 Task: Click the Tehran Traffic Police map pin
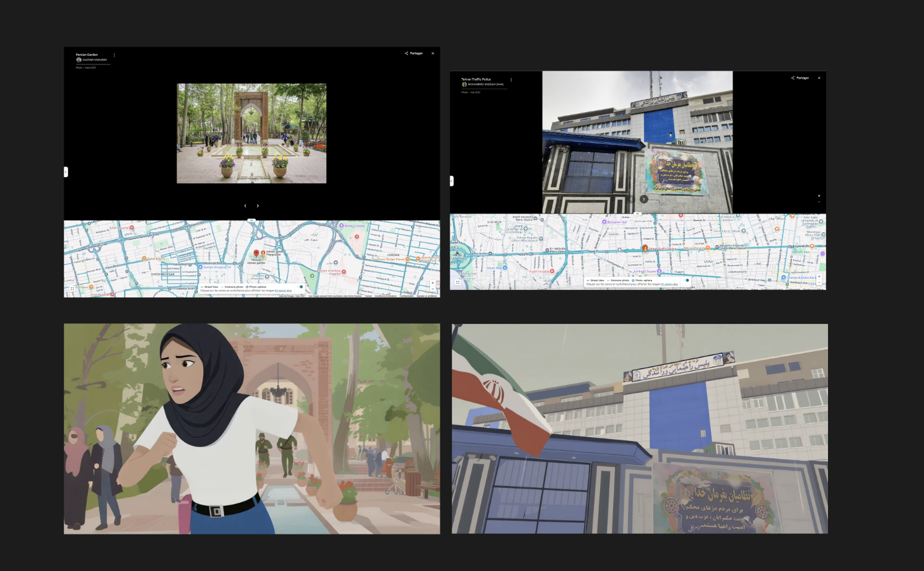(645, 248)
